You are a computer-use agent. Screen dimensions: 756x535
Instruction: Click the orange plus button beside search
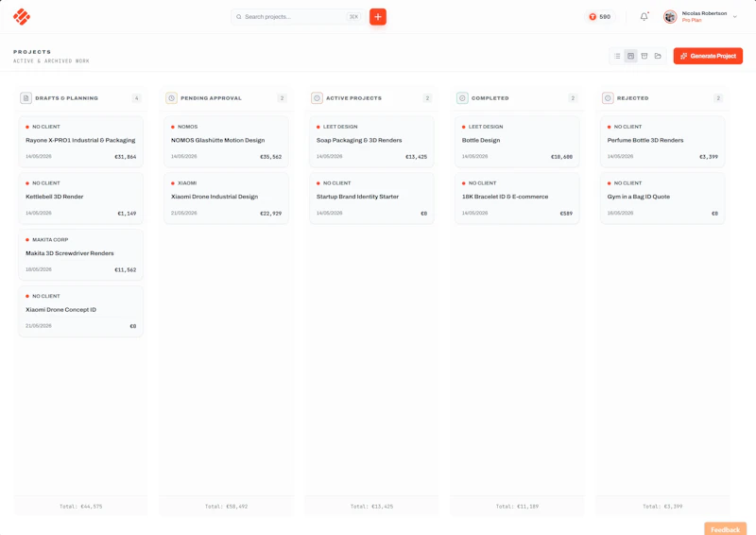click(x=378, y=17)
